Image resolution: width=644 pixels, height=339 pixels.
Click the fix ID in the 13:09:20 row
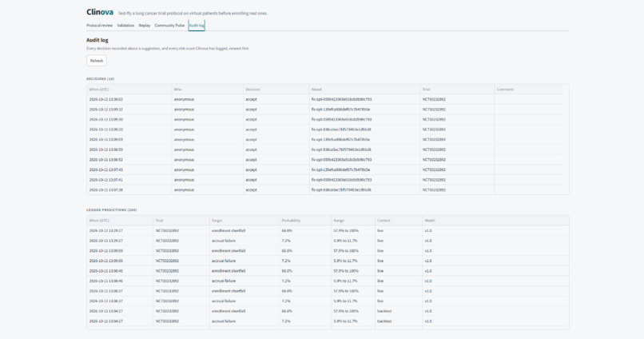pos(341,130)
